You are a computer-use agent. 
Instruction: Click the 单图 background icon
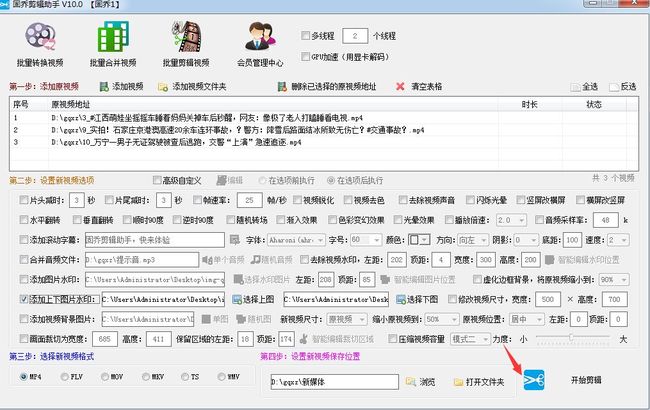[x=206, y=319]
